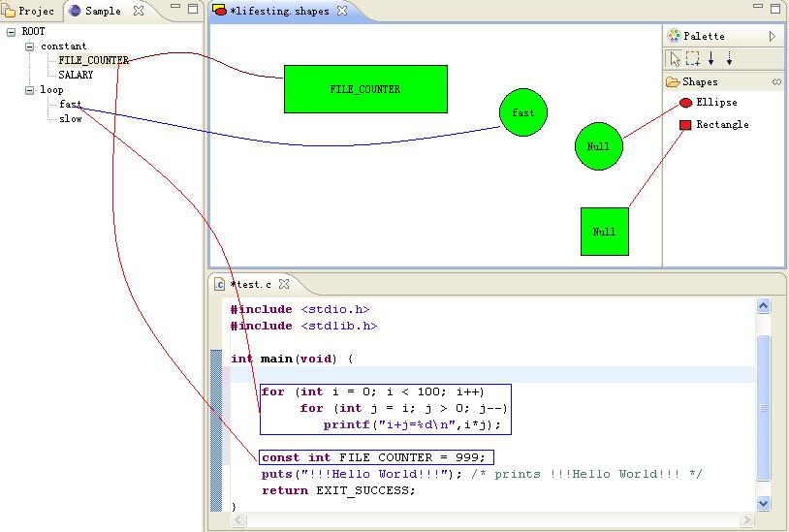Image resolution: width=789 pixels, height=532 pixels.
Task: Click the return EXIT_SUCCESS line
Action: (338, 490)
